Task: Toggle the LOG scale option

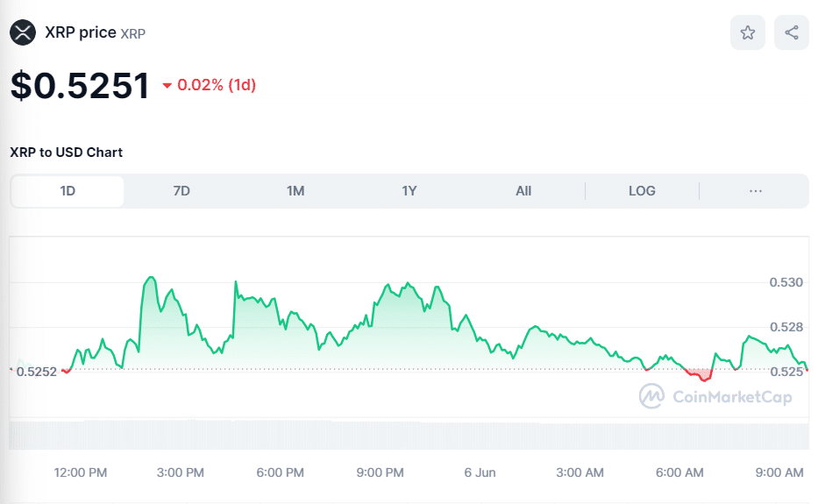Action: (x=642, y=191)
